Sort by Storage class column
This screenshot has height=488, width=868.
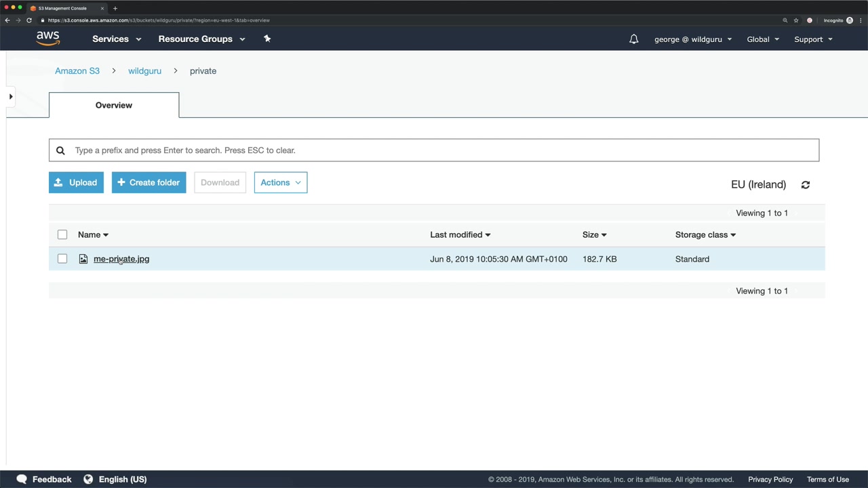[x=705, y=235]
